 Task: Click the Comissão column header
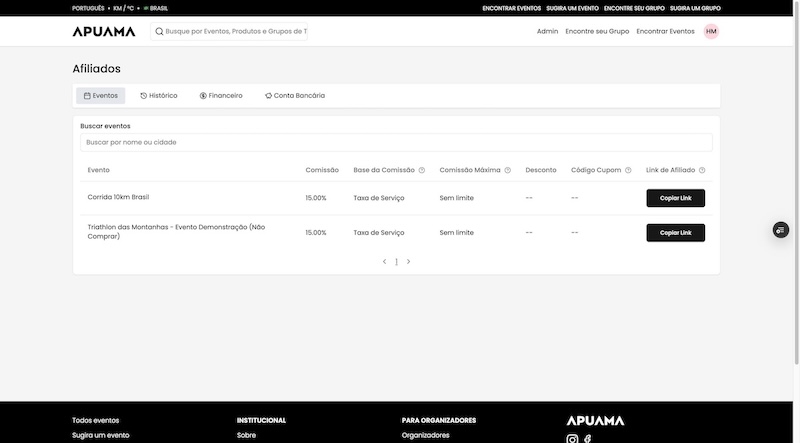(322, 170)
